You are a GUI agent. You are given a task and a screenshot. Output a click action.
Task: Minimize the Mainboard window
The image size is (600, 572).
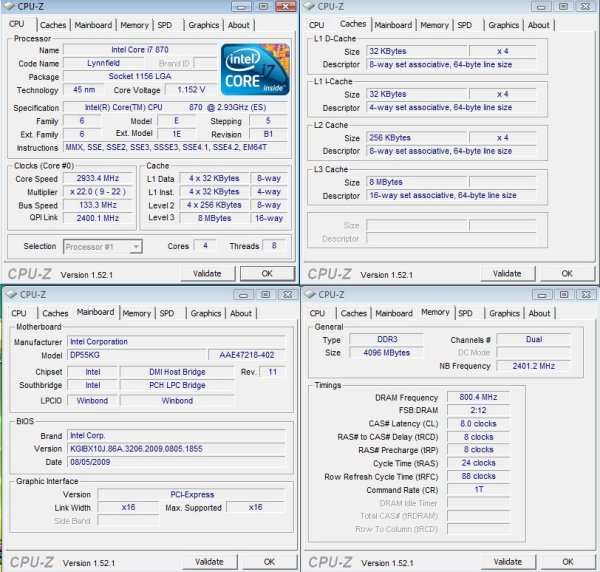[243, 295]
